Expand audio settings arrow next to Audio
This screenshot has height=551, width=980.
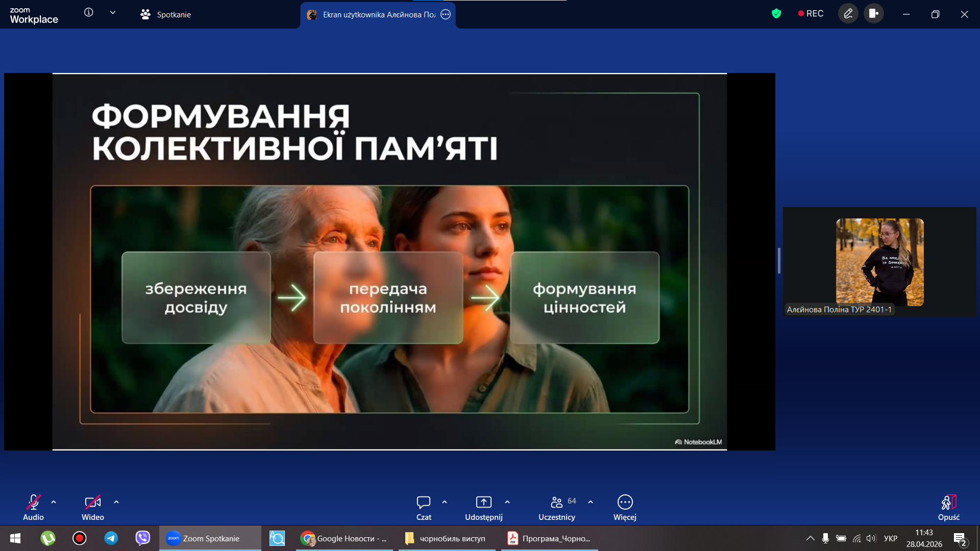coord(54,502)
